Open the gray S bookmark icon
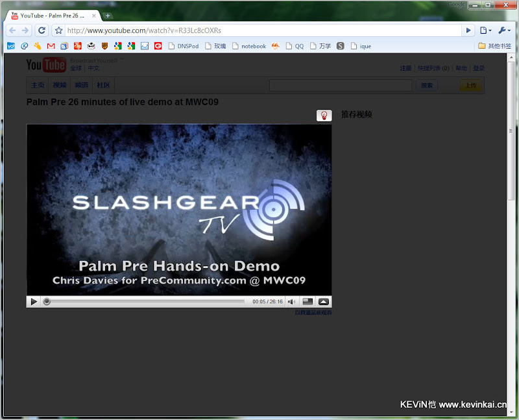Viewport: 519px width, 420px height. (340, 46)
